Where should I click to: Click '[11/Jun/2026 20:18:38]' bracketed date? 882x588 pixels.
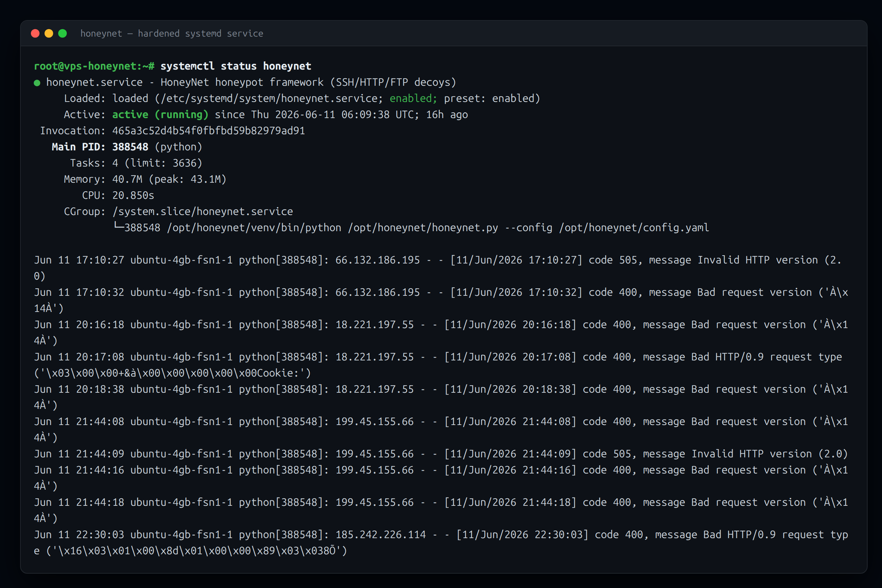tap(510, 390)
